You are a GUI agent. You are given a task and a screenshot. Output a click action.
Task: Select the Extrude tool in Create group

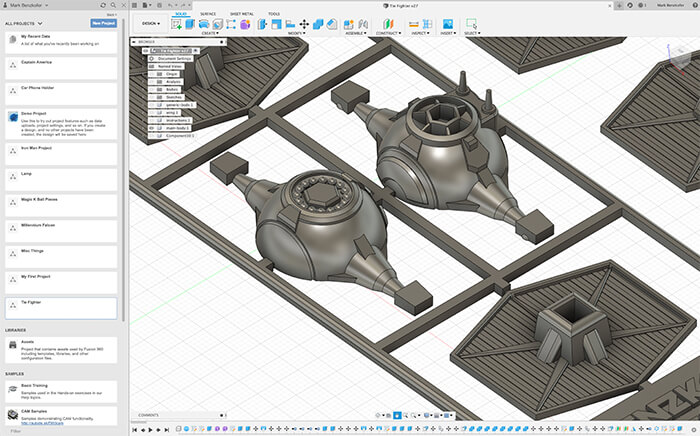[x=190, y=24]
